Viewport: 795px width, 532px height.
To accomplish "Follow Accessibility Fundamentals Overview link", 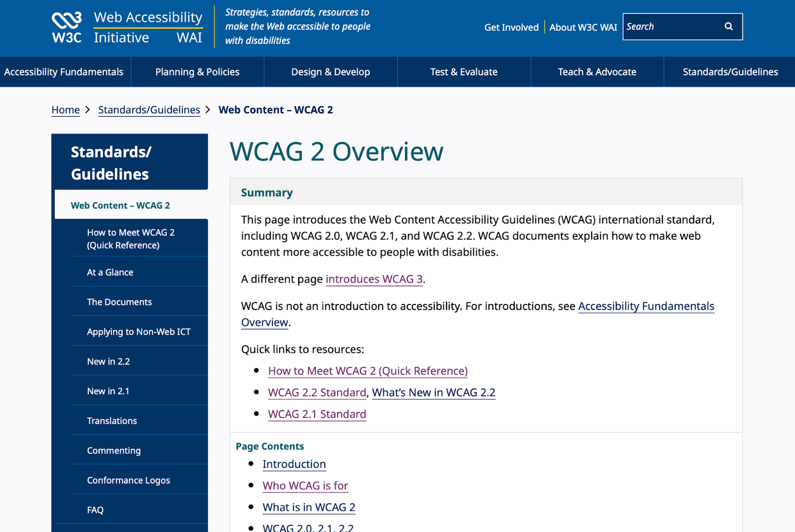I will point(646,306).
